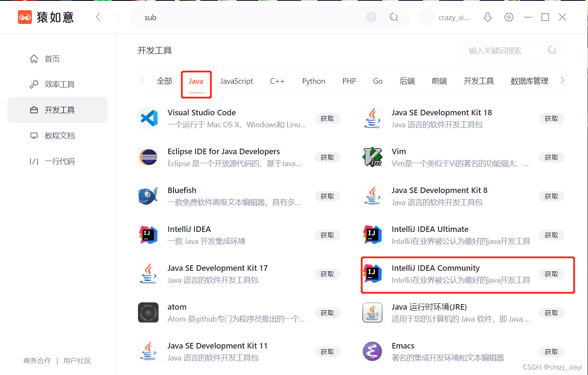The width and height of the screenshot is (588, 375).
Task: Clear the 'sub' search text
Action: click(x=372, y=17)
